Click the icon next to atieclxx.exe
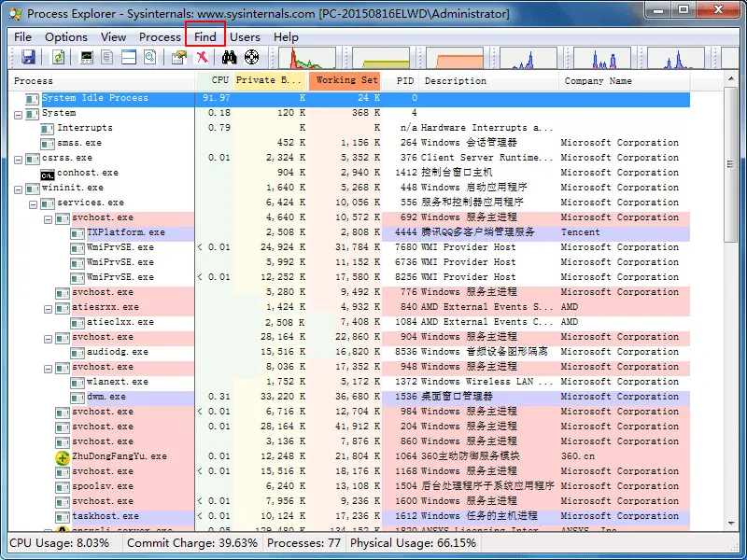The width and height of the screenshot is (747, 560). [x=78, y=323]
